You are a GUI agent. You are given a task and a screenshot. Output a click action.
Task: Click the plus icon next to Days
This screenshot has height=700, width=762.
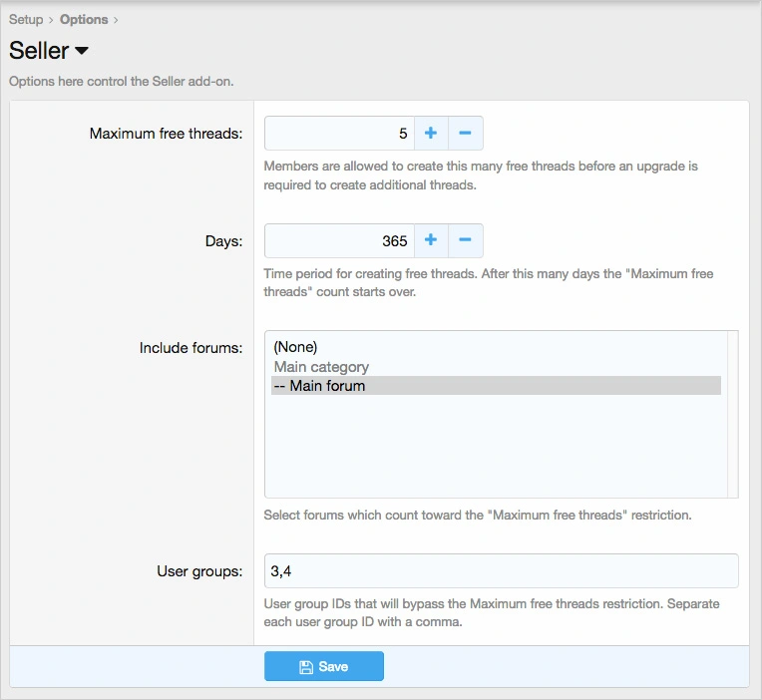coord(431,240)
